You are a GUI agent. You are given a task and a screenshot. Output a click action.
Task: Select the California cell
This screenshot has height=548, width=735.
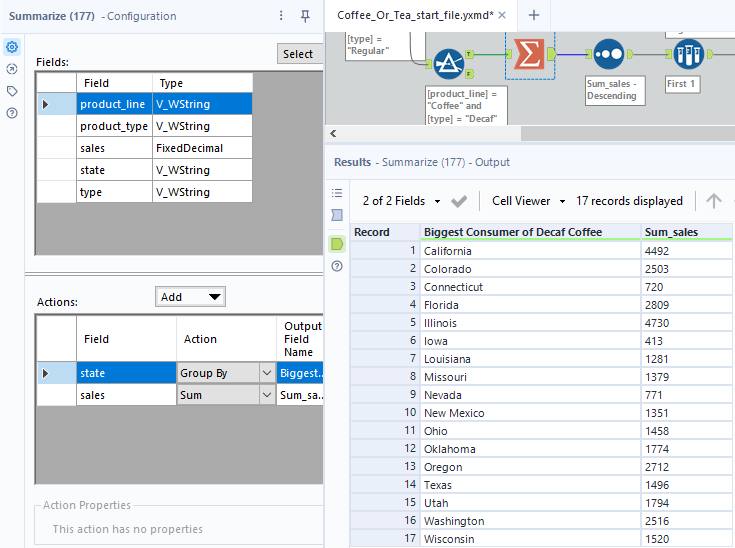coord(530,251)
